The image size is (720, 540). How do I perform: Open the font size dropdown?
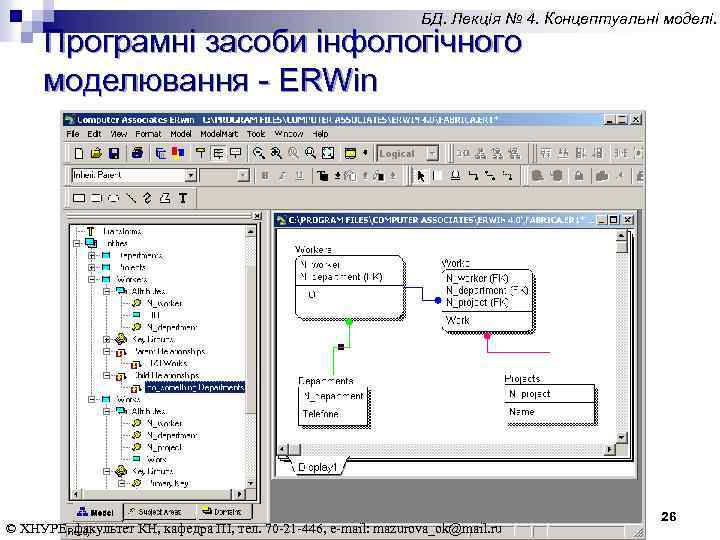click(x=244, y=175)
